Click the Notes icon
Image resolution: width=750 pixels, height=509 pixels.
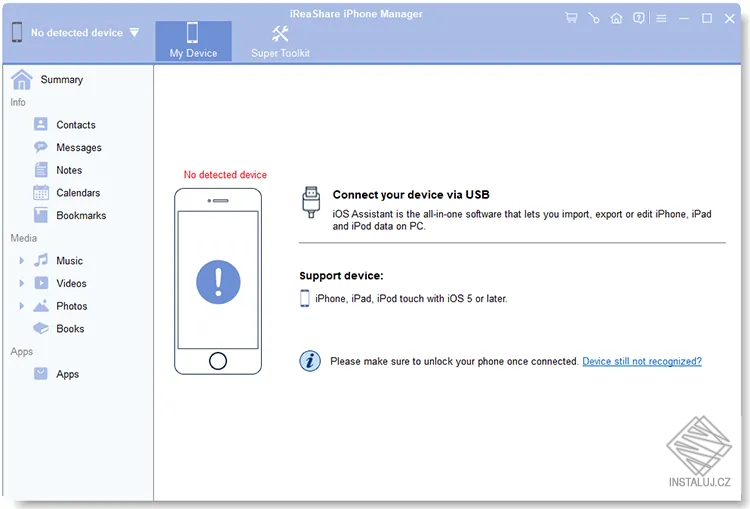click(41, 170)
